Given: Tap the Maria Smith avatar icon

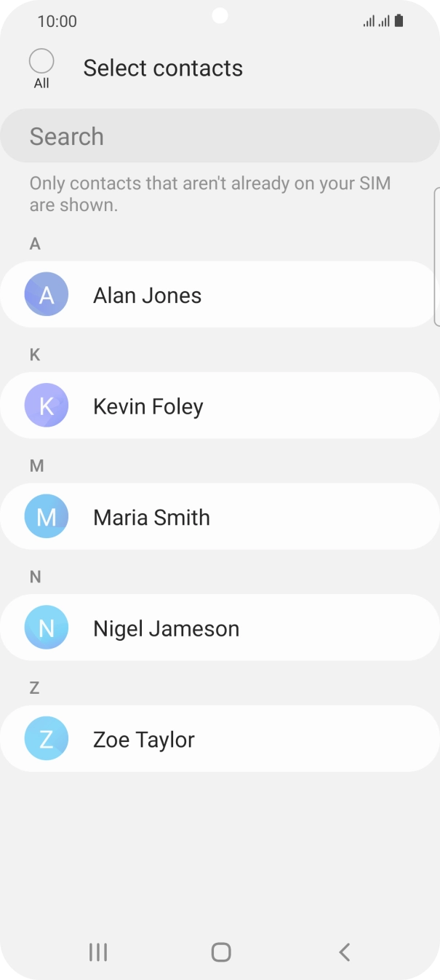Looking at the screenshot, I should 47,516.
